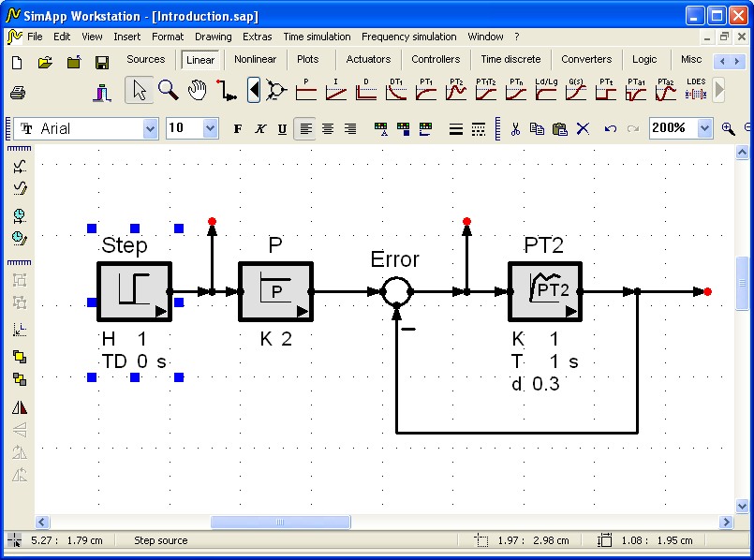Switch to the Nonlinear palette tab
Screen dimensions: 754x560
coord(255,59)
